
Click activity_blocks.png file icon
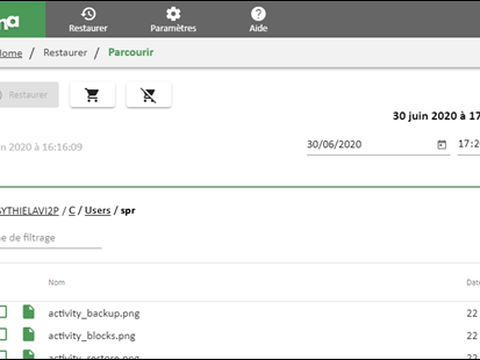tap(29, 334)
